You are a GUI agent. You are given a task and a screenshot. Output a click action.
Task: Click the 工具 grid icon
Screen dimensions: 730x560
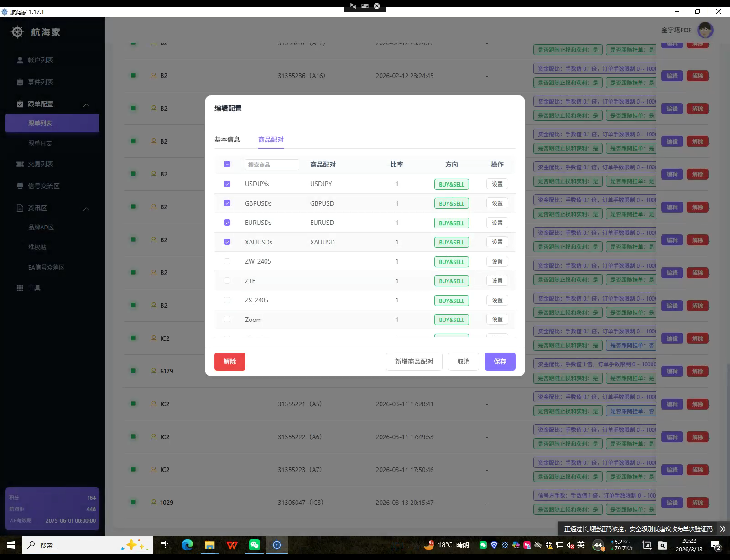(x=20, y=288)
